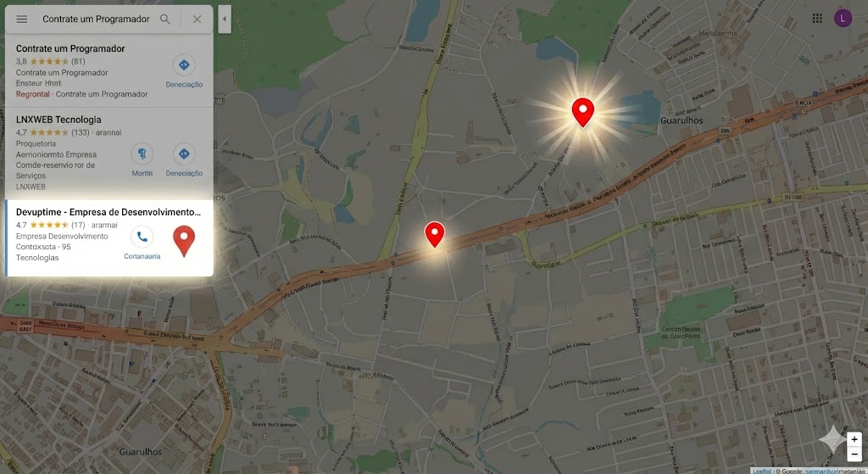Select the Devuptime search result title
Image resolution: width=868 pixels, height=474 pixels.
pos(108,212)
